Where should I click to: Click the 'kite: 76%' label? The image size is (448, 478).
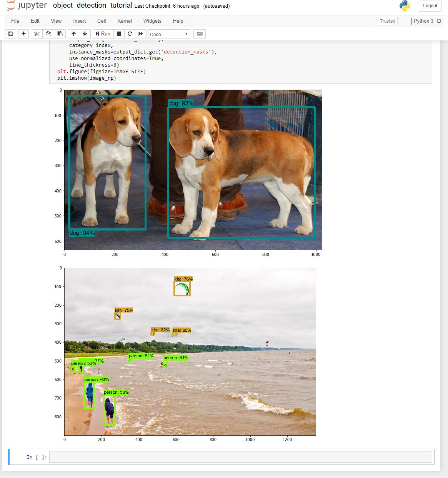point(183,279)
